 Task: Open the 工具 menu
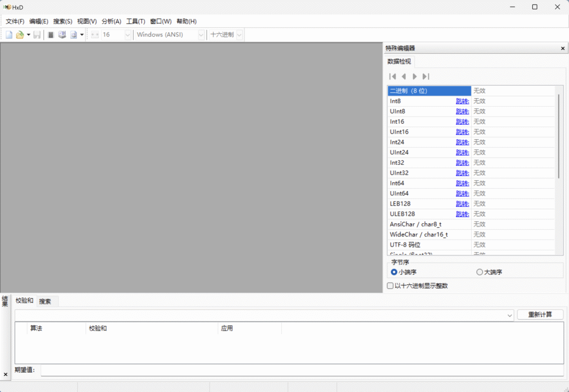point(135,21)
